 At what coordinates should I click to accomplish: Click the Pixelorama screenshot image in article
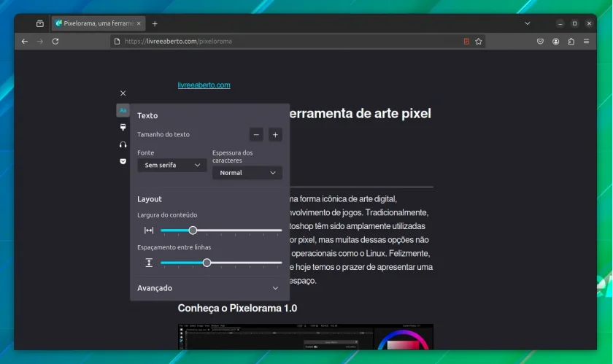[305, 336]
